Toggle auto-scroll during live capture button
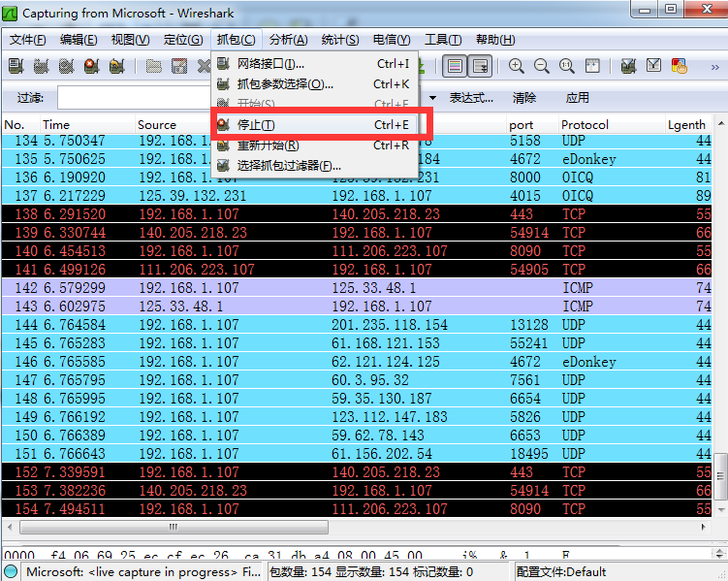The width and height of the screenshot is (728, 581). point(479,66)
